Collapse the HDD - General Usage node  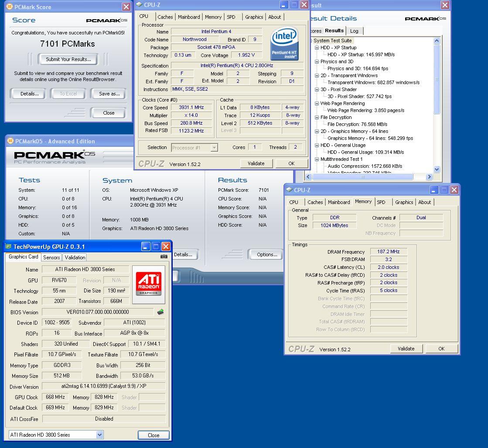click(317, 145)
